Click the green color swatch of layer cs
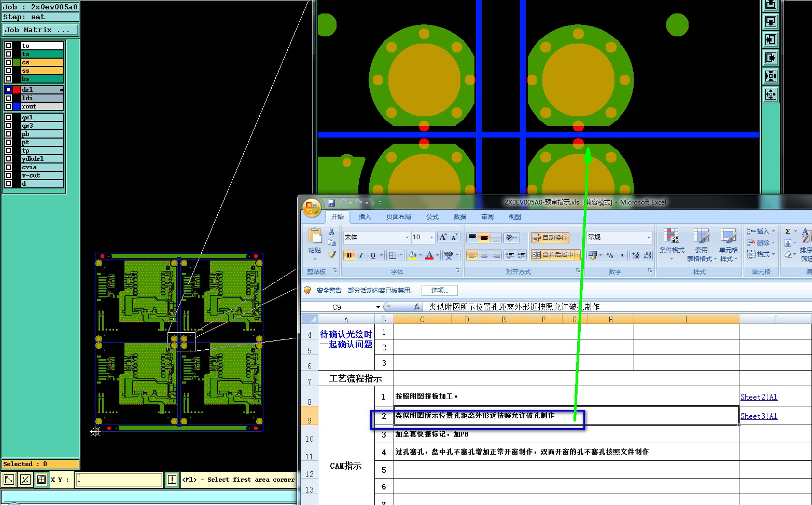The width and height of the screenshot is (812, 505). (17, 62)
